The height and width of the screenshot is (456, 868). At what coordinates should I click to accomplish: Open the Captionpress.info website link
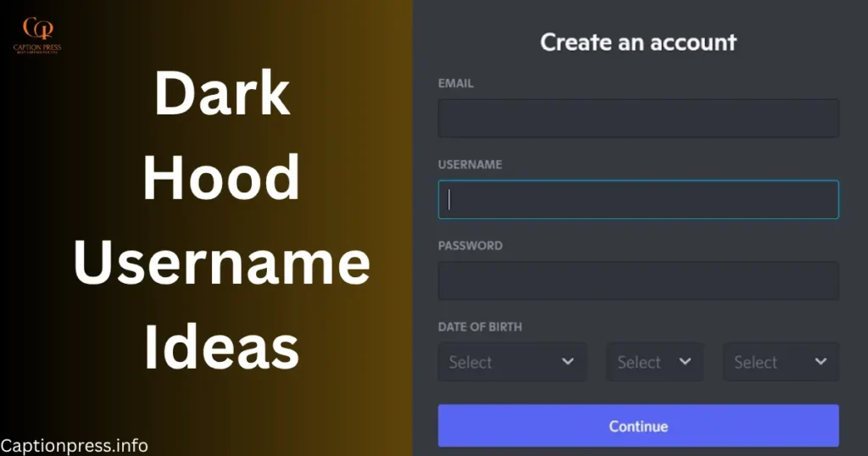coord(75,445)
